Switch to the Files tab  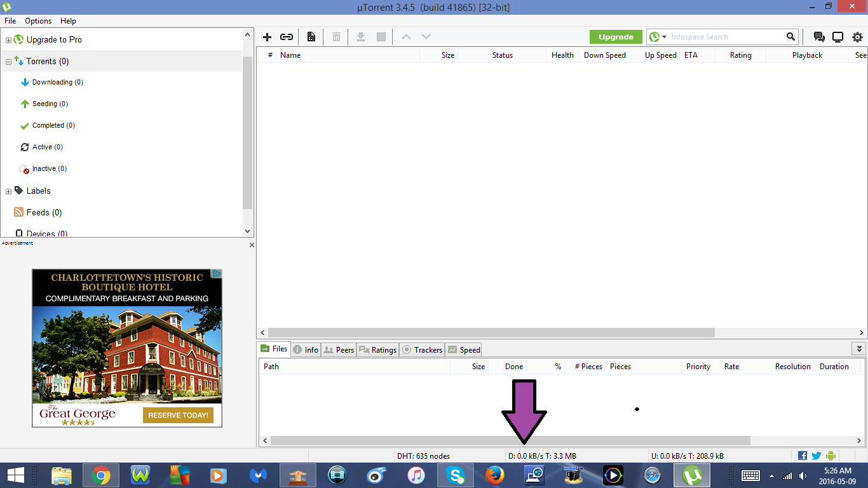tap(274, 349)
